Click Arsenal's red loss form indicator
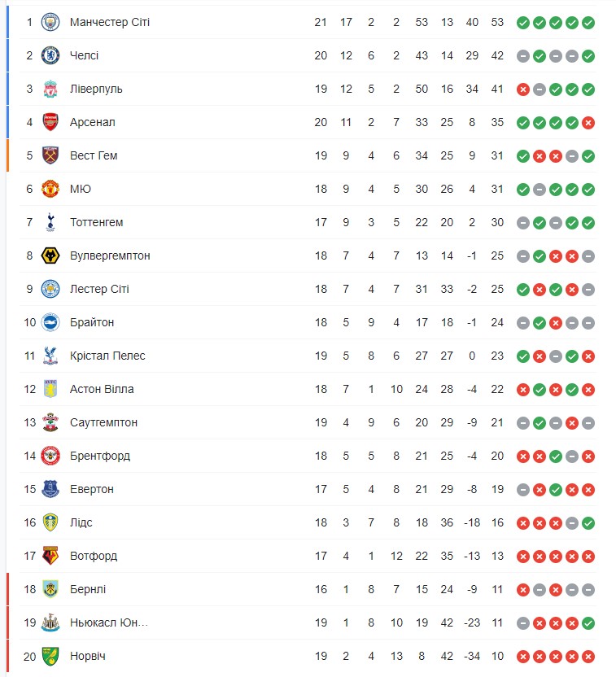 click(x=588, y=122)
